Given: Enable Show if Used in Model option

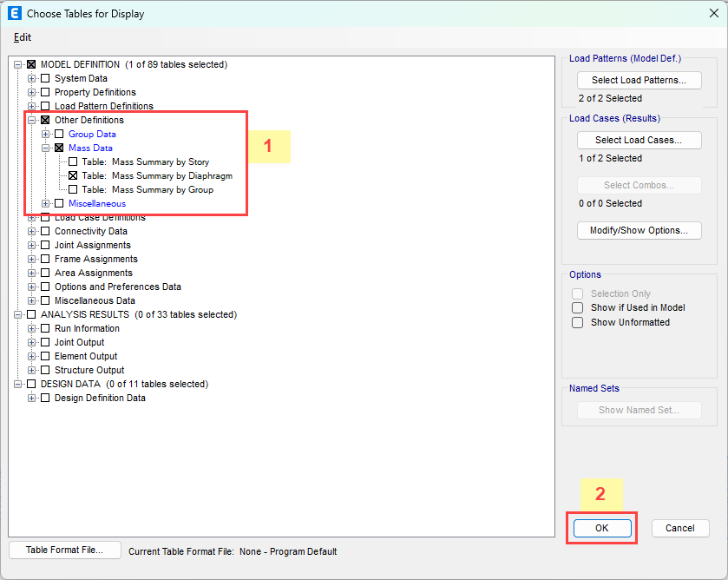Looking at the screenshot, I should click(x=578, y=308).
